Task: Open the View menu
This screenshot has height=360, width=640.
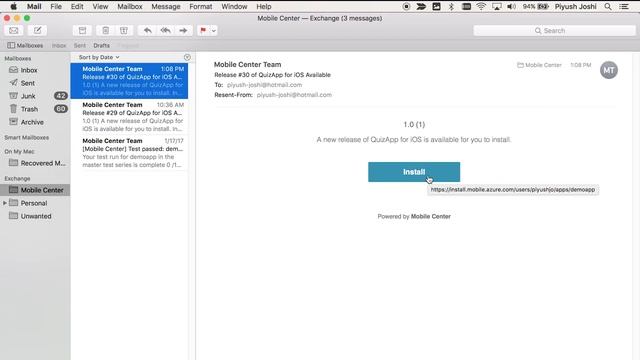Action: pos(100,7)
